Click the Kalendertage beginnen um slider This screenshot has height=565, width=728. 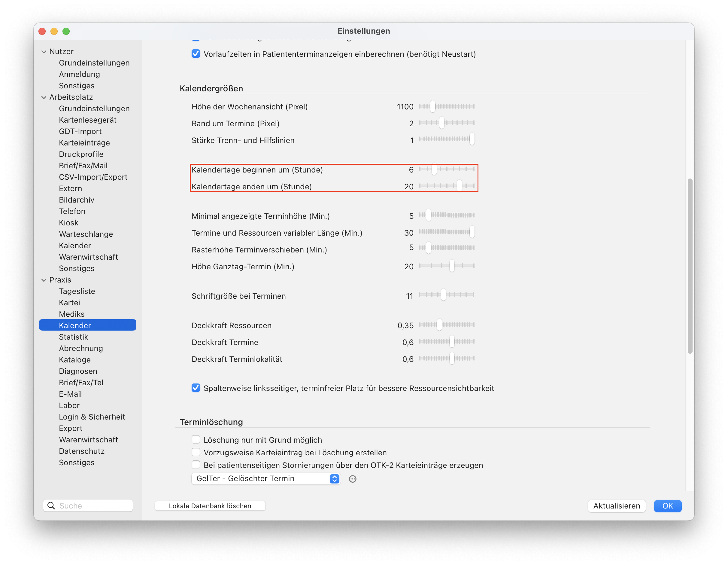click(447, 169)
